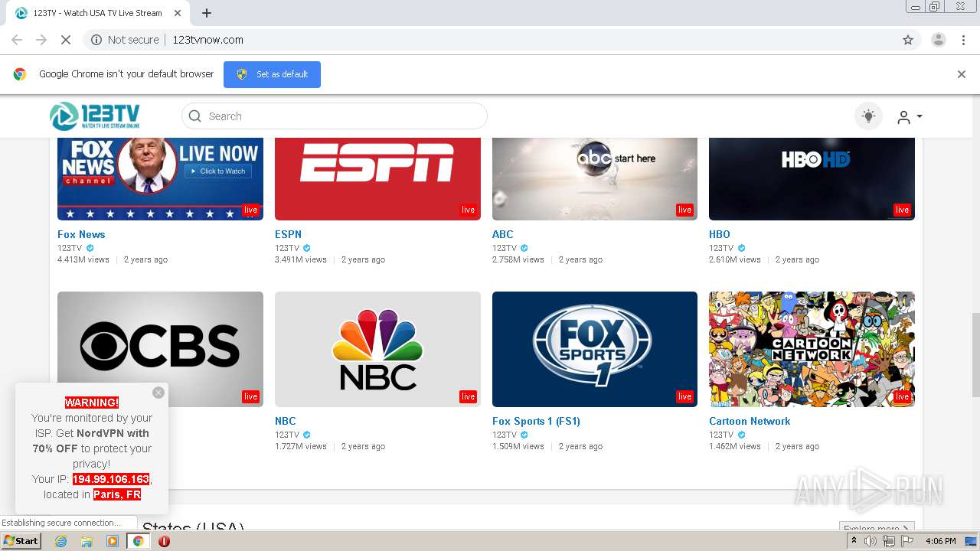Close the NordVPN warning popup

158,393
